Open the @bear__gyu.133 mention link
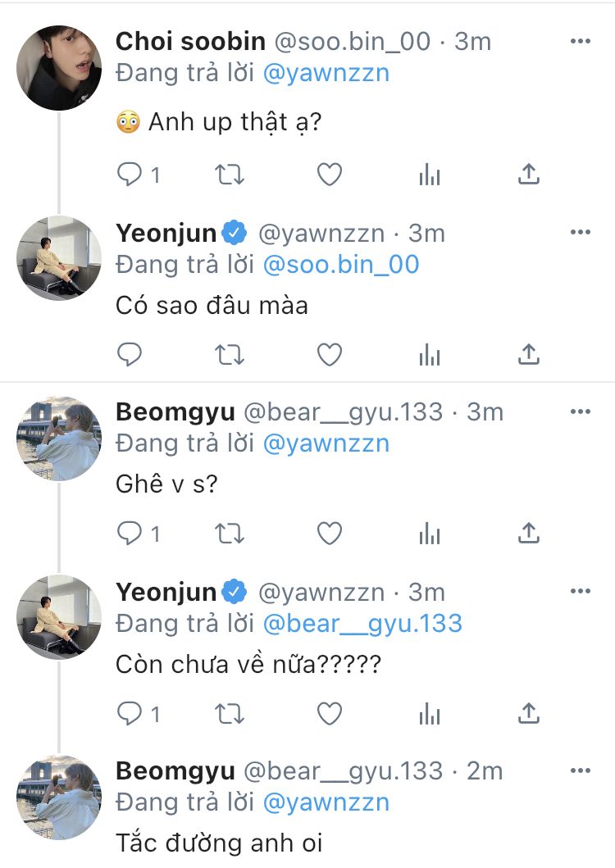The height and width of the screenshot is (868, 615). click(x=362, y=624)
